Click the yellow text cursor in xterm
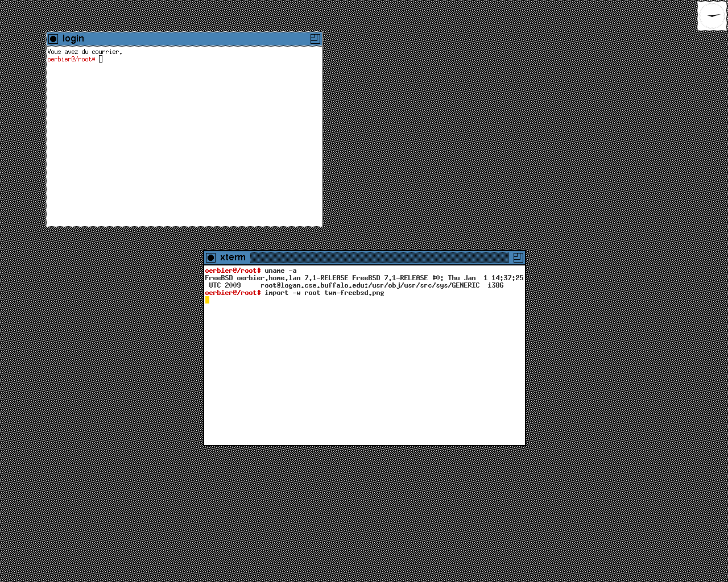 pyautogui.click(x=208, y=300)
